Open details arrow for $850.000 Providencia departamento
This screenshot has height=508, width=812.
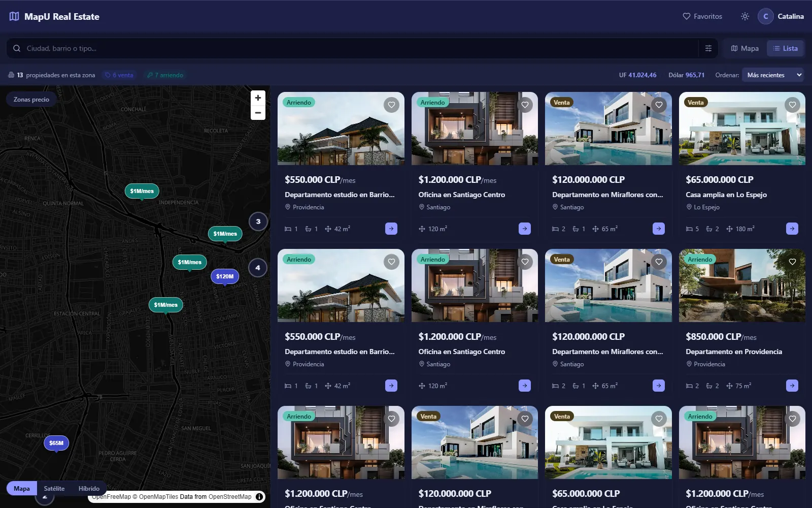click(792, 386)
